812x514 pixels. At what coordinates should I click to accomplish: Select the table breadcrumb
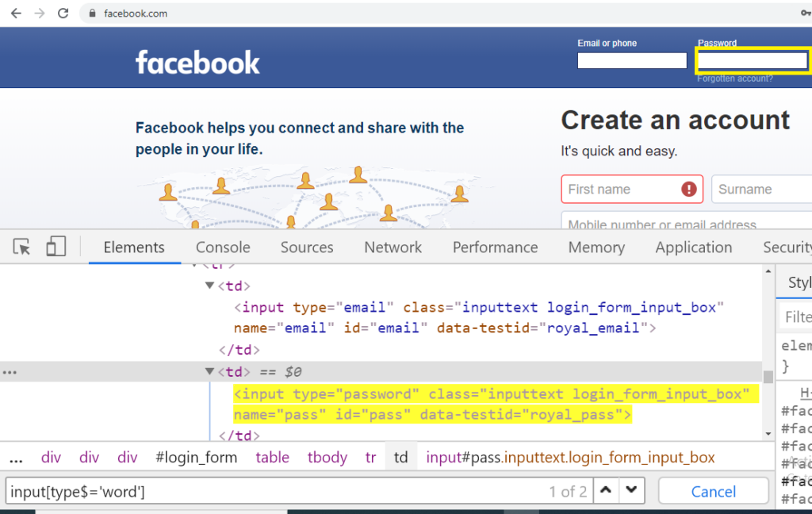tap(273, 458)
